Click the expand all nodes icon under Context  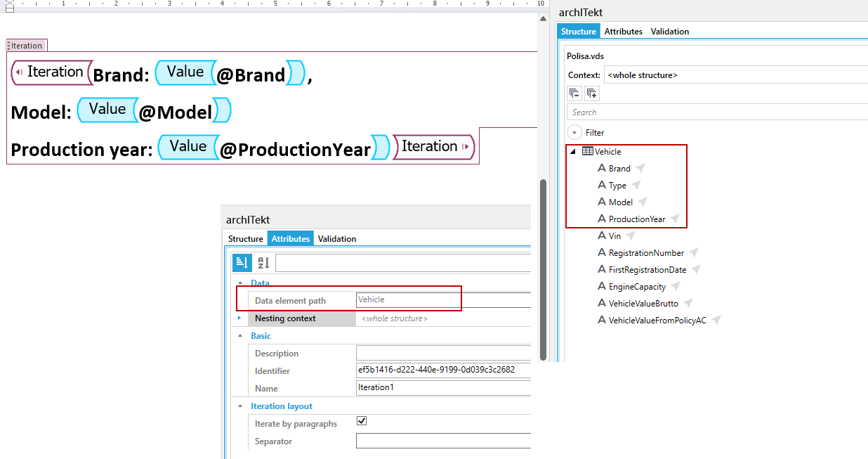(x=591, y=93)
